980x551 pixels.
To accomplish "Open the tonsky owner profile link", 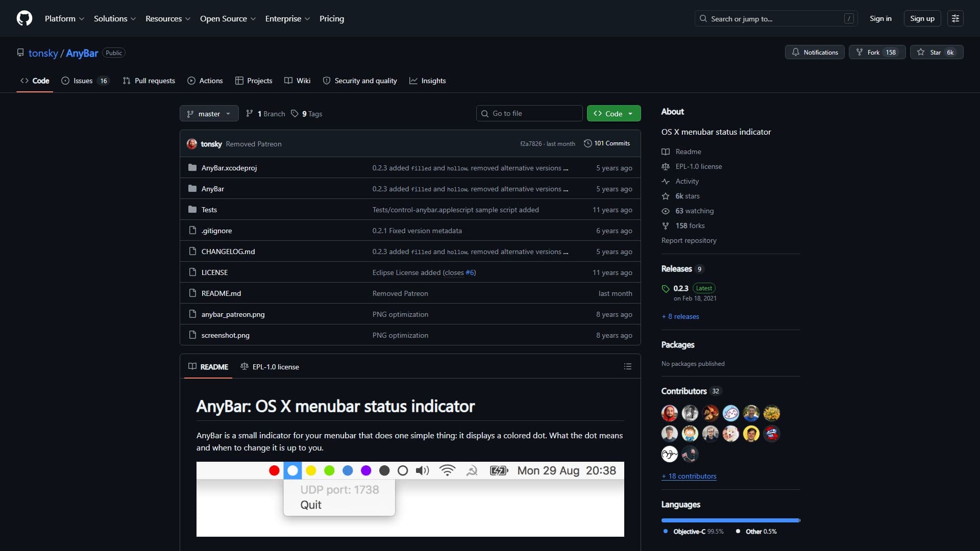I will [43, 53].
